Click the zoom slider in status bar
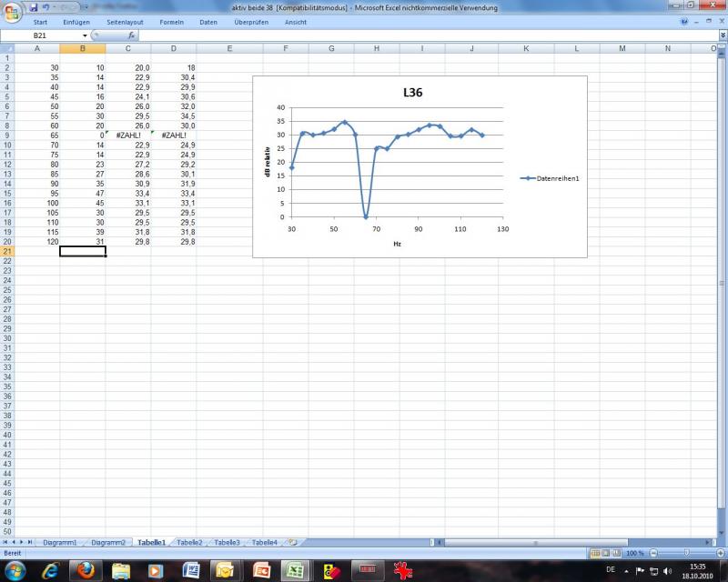This screenshot has width=728, height=582. pos(685,553)
